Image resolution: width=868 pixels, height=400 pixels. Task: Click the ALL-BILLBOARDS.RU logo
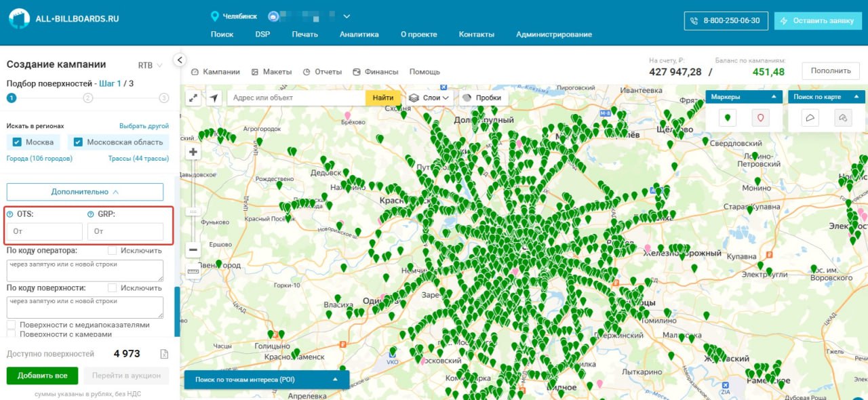(64, 19)
